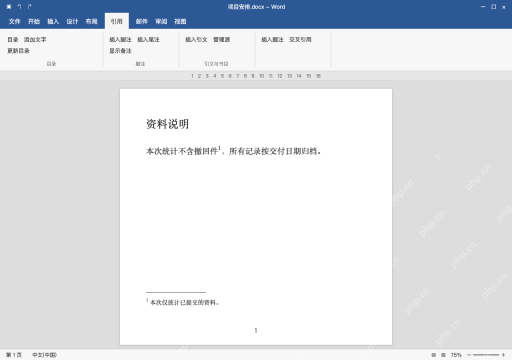Click the zoom slider in status bar
512x360 pixels.
click(x=486, y=355)
